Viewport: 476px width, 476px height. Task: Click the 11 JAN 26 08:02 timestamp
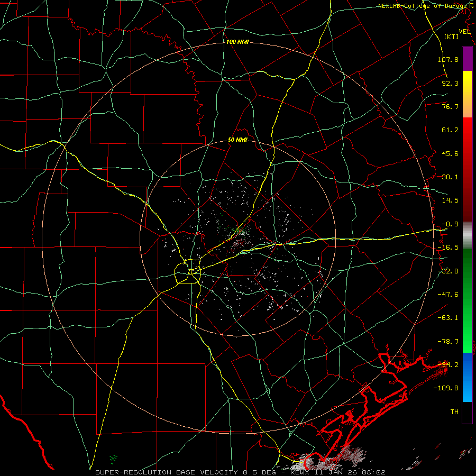[351, 472]
